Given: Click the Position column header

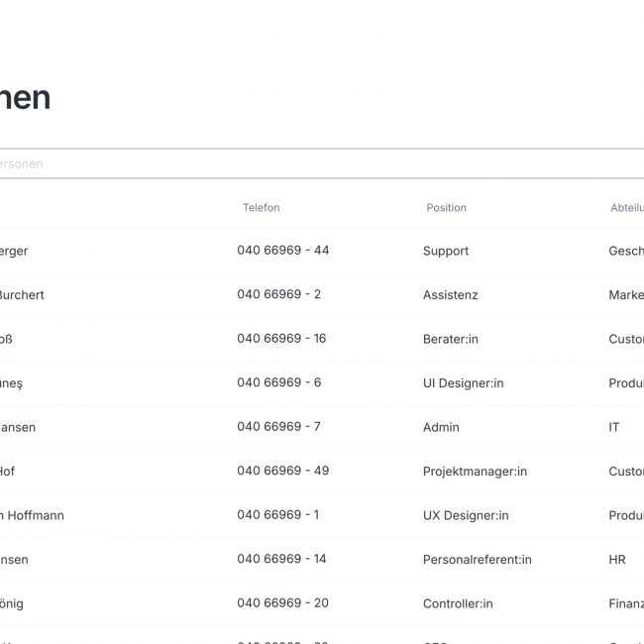Looking at the screenshot, I should pyautogui.click(x=446, y=208).
